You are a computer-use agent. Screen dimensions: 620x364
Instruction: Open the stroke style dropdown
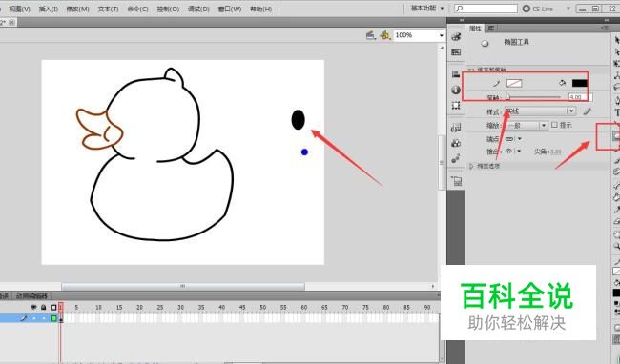(540, 111)
